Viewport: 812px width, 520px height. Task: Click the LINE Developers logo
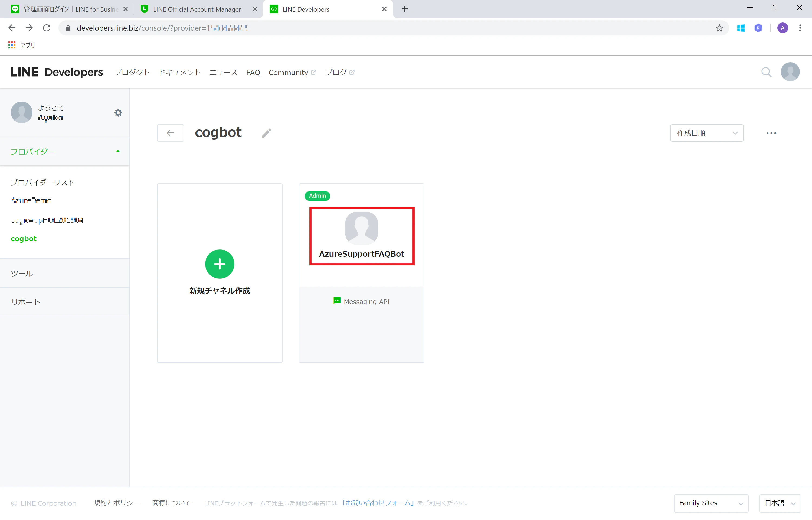(x=57, y=72)
